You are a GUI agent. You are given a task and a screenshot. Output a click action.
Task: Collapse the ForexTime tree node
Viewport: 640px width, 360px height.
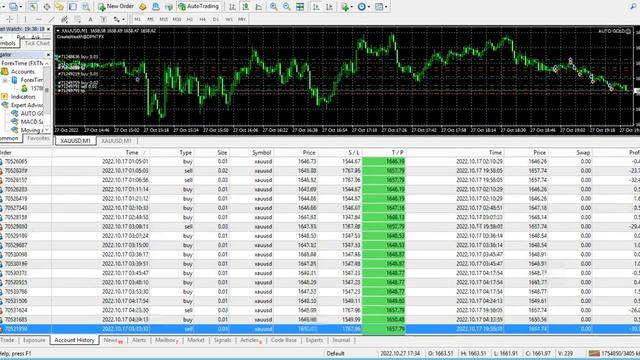click(5, 80)
